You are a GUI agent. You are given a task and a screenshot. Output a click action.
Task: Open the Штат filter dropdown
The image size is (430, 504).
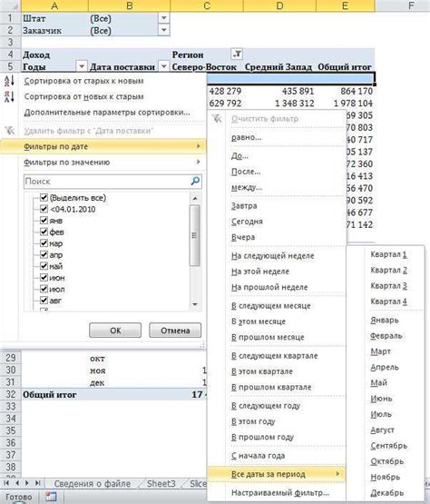[164, 18]
